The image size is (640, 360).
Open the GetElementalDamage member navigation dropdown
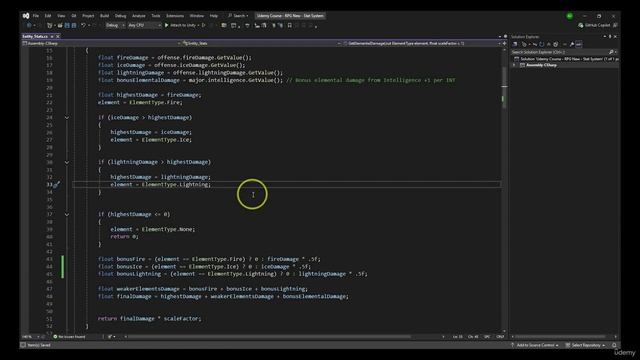tap(422, 43)
